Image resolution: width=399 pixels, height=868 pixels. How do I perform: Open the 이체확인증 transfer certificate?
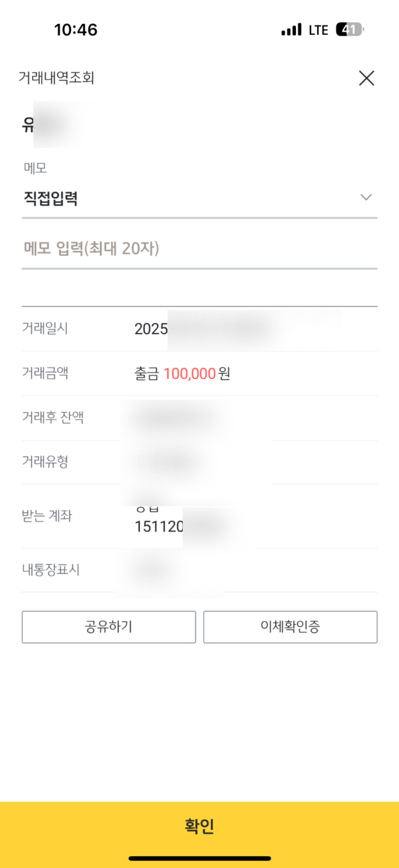click(x=290, y=627)
